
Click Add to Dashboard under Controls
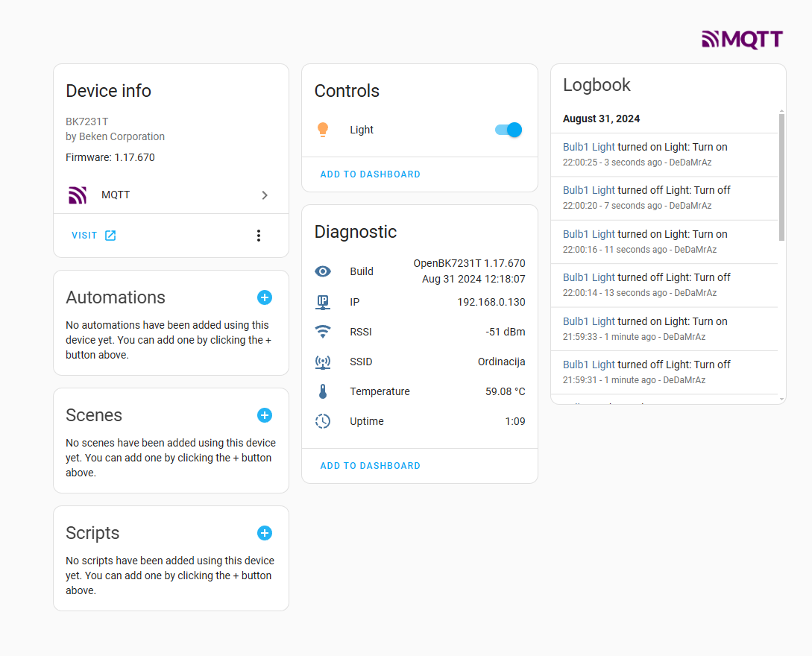[370, 174]
